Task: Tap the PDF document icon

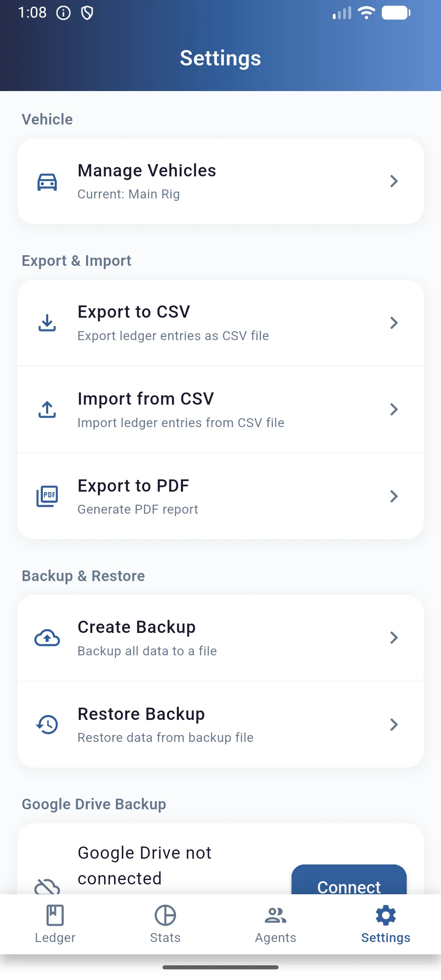Action: (x=47, y=497)
